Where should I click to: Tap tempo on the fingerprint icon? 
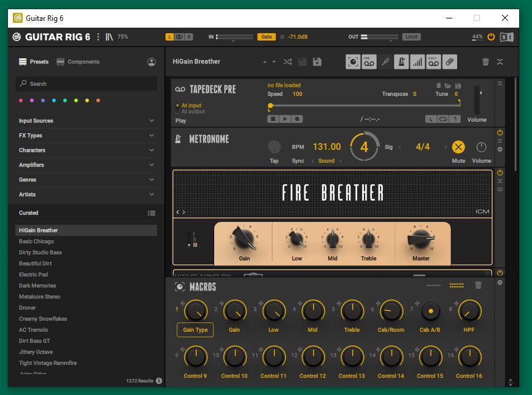tap(274, 147)
